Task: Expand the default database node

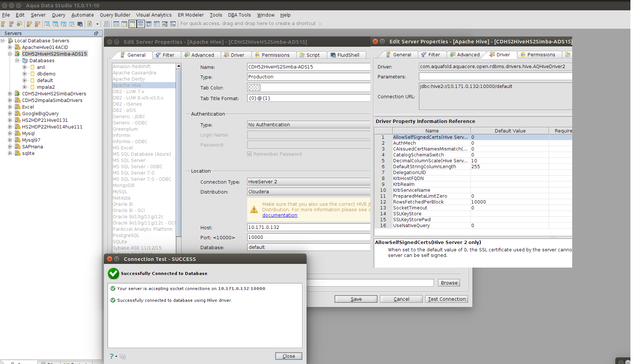Action: [x=25, y=80]
